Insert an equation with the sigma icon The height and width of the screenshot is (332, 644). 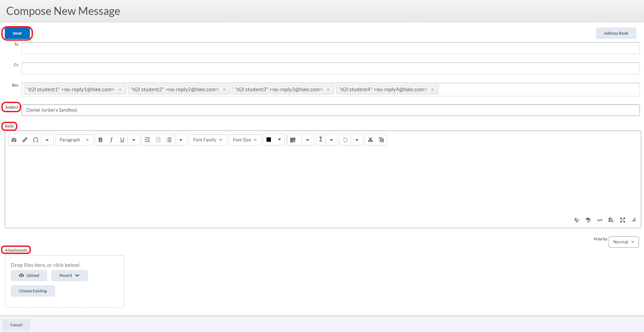[321, 140]
